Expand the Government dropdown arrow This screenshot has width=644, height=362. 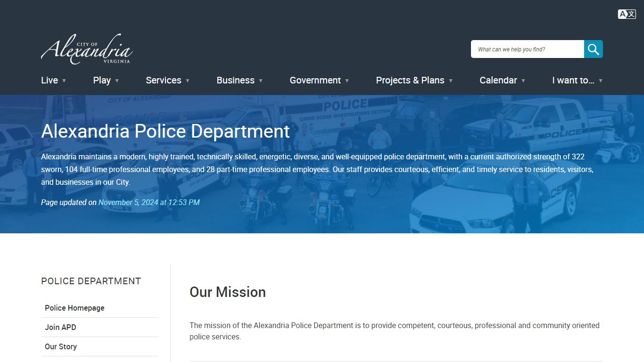347,81
